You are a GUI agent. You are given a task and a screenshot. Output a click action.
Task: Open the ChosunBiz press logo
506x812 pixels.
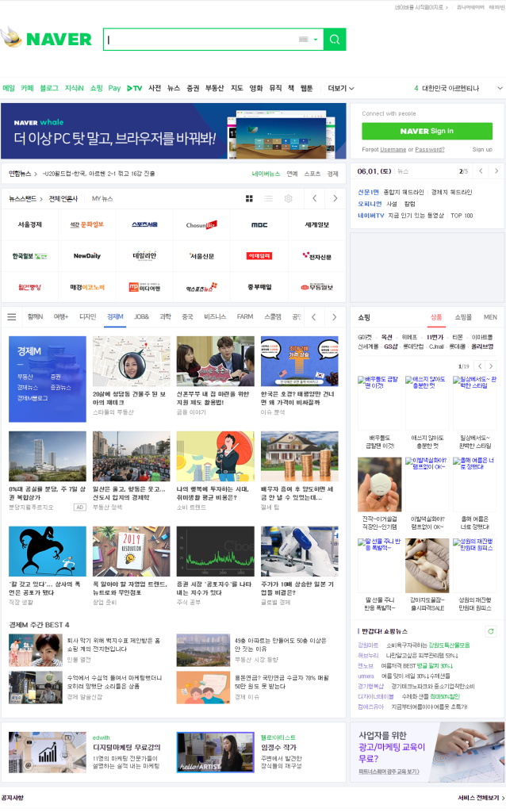point(202,224)
